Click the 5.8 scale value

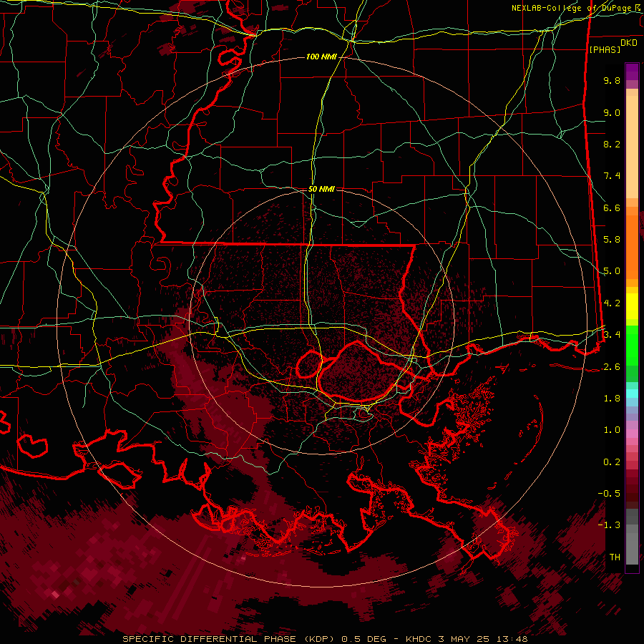coord(612,240)
